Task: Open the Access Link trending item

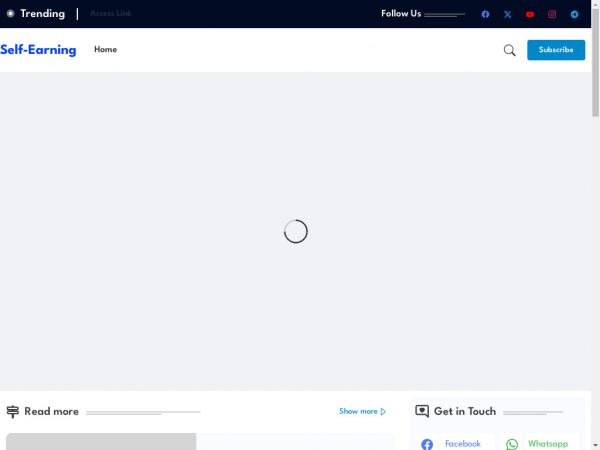Action: point(110,14)
